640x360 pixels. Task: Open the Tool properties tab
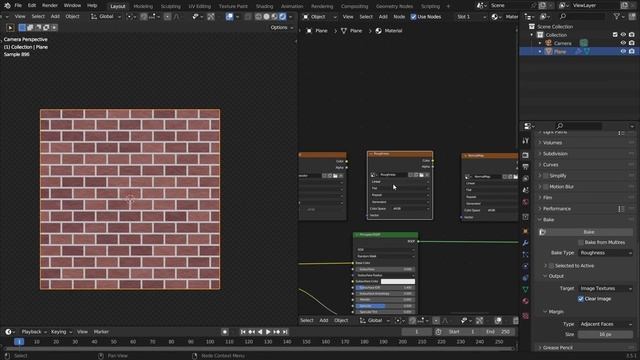click(x=525, y=141)
